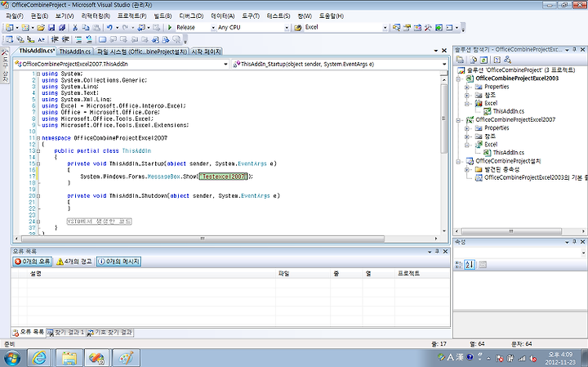
Task: Click the Solution Explorer horizontal scrollbar
Action: (511, 231)
